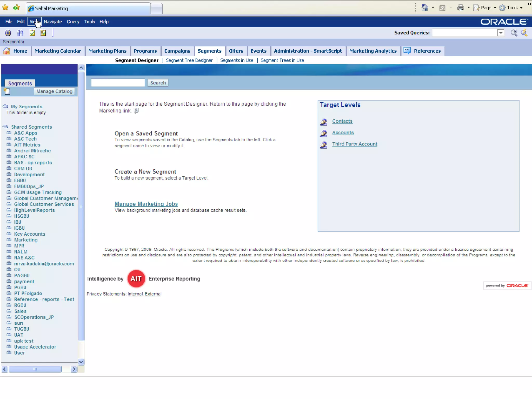Screen dimensions: 532x399
Task: Collapse the Shared Segments folder
Action: (5, 127)
